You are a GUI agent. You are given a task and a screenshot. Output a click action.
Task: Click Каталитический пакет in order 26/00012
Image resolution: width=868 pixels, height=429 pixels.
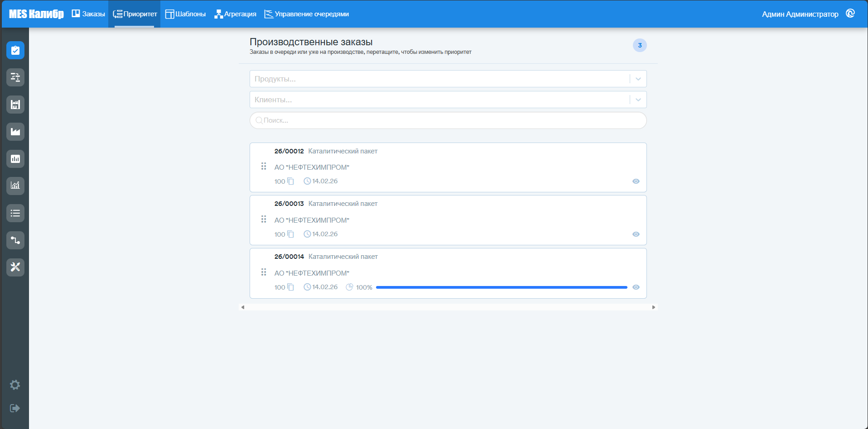(x=343, y=151)
